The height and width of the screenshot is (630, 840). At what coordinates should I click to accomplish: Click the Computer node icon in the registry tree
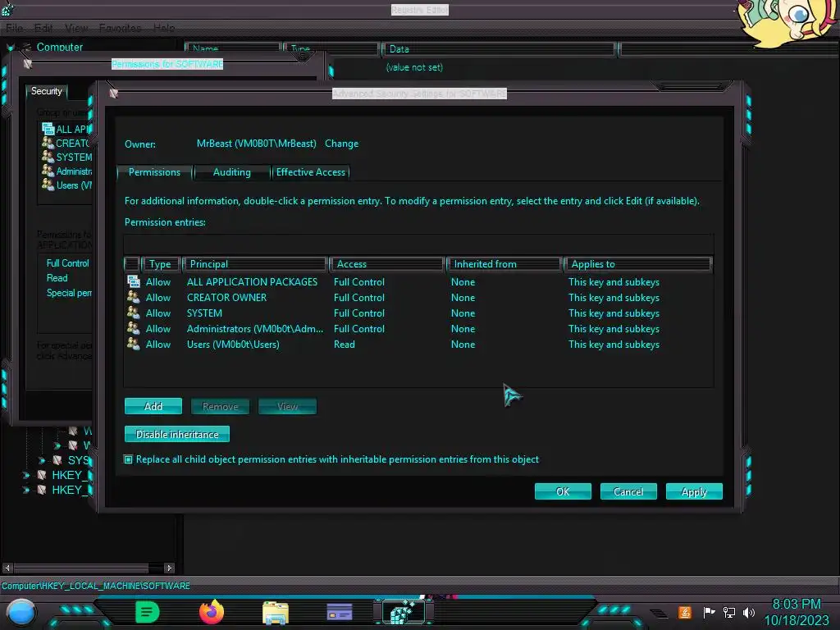click(x=25, y=47)
